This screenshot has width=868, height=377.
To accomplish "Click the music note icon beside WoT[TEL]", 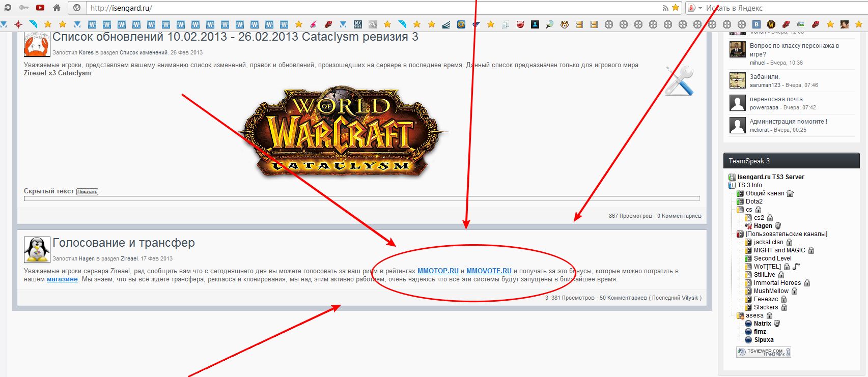I will click(x=796, y=266).
